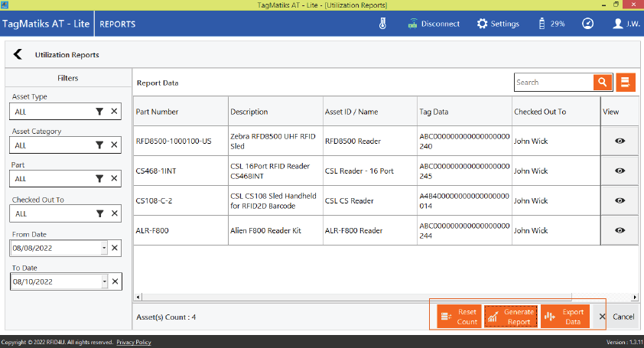View details for the RFD8500 Reader row
Viewport: 644px width, 348px height.
pyautogui.click(x=620, y=141)
